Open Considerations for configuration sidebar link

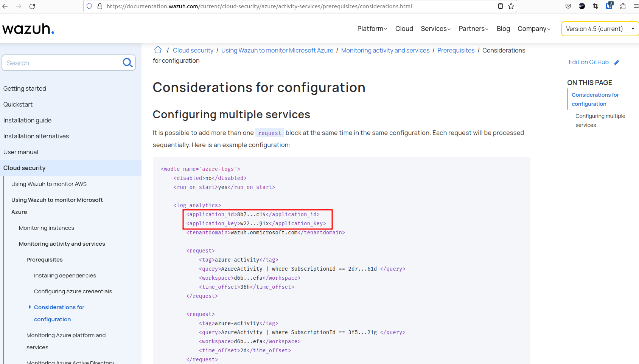pyautogui.click(x=59, y=313)
